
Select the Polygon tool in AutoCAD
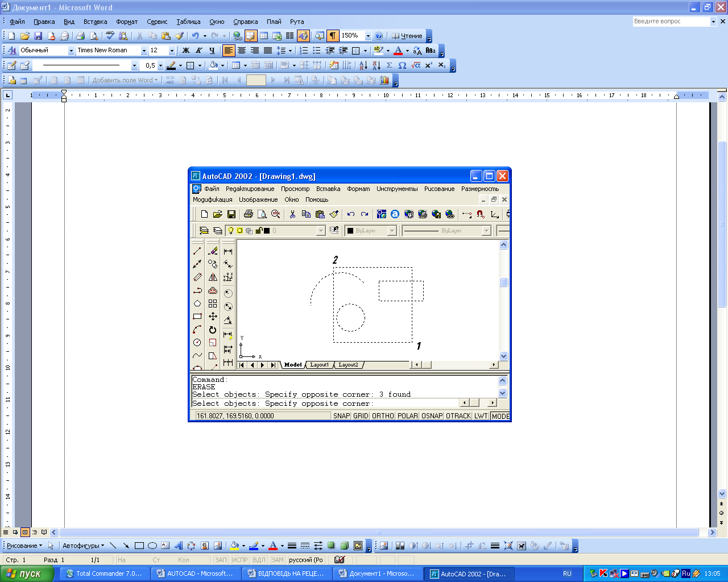pos(197,304)
